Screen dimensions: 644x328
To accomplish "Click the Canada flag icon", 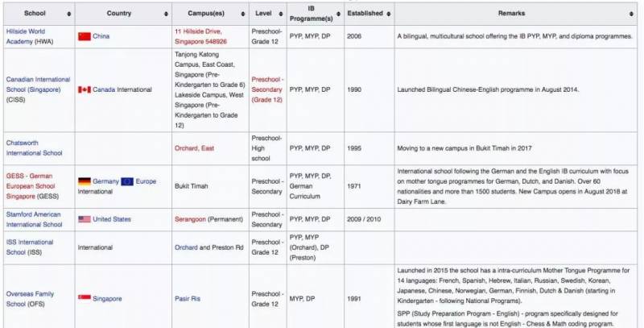I will [x=84, y=89].
